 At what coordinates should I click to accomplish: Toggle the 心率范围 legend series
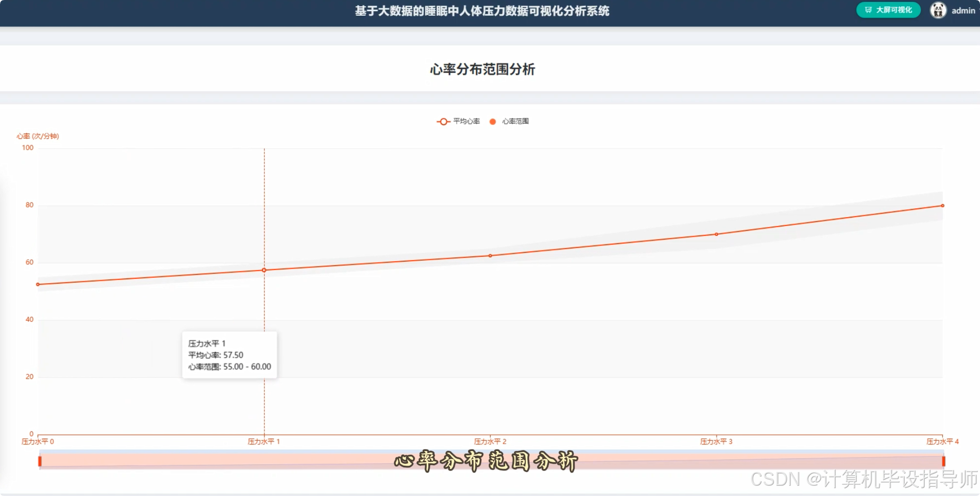point(509,121)
